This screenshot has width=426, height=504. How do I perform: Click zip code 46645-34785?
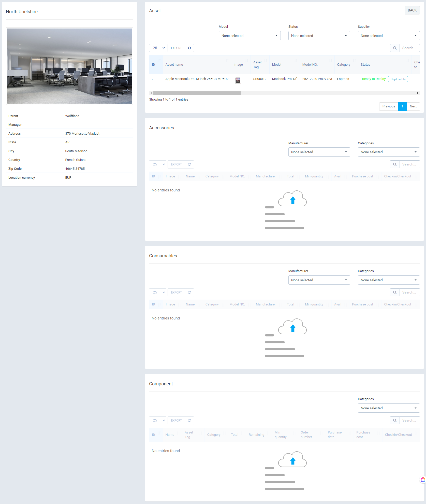[x=75, y=169]
